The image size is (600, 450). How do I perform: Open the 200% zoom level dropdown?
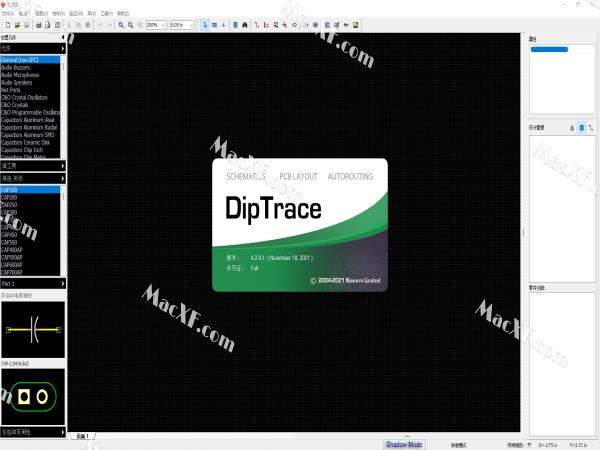(164, 25)
